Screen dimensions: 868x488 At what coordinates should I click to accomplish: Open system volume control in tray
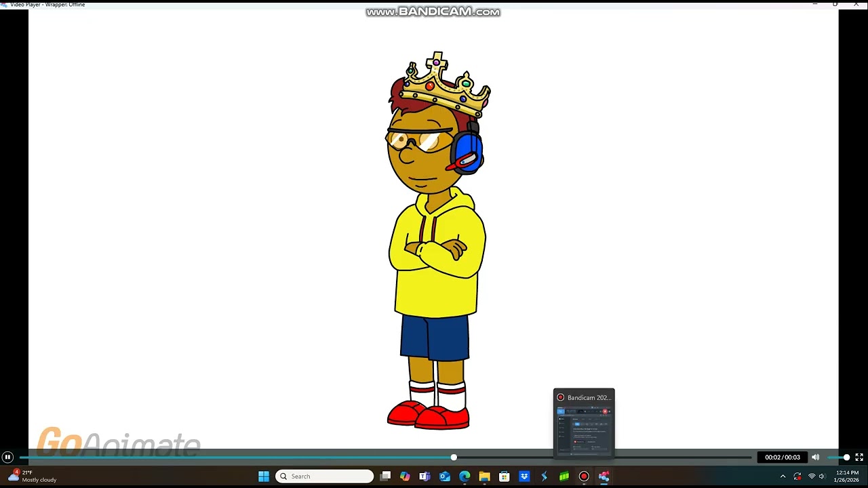[822, 476]
